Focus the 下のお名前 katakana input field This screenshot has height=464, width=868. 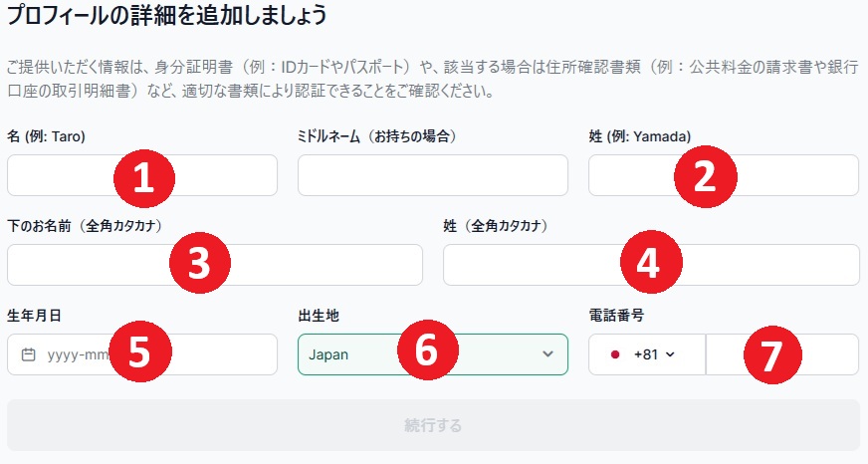[215, 265]
